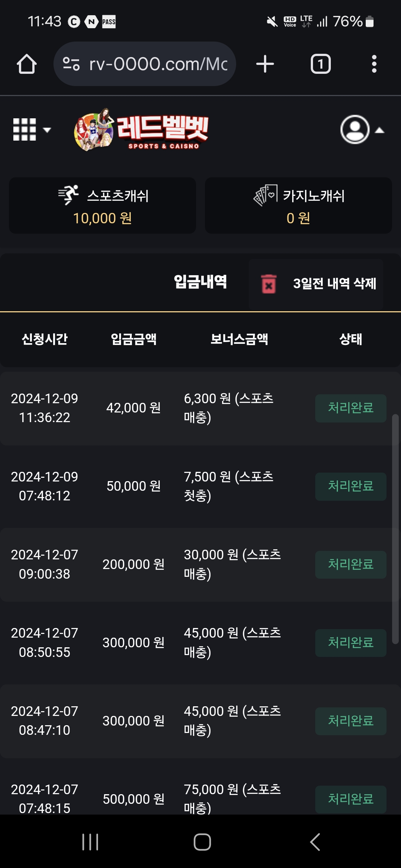Tap the 신청시간 column header

point(45,339)
